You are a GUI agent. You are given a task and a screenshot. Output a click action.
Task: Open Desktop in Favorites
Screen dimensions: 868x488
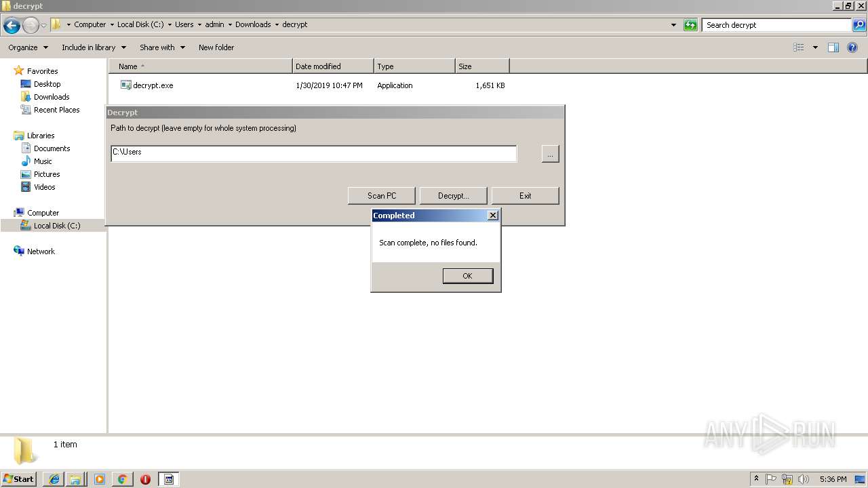(x=47, y=84)
